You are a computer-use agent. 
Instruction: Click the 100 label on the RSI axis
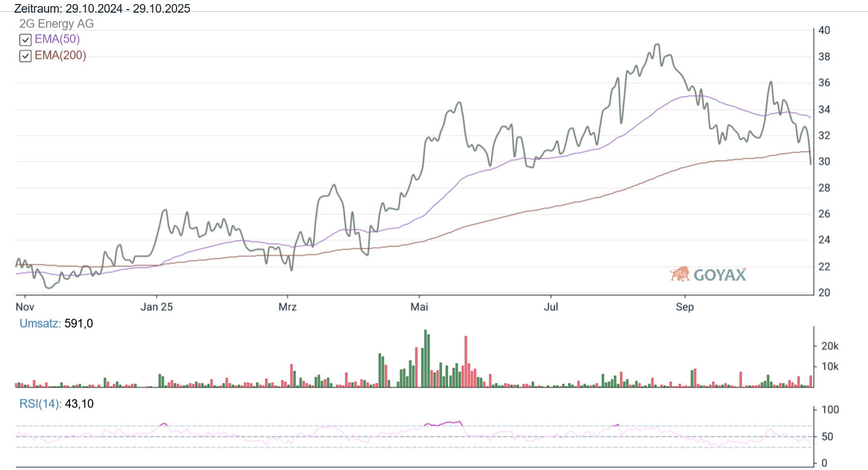click(830, 410)
